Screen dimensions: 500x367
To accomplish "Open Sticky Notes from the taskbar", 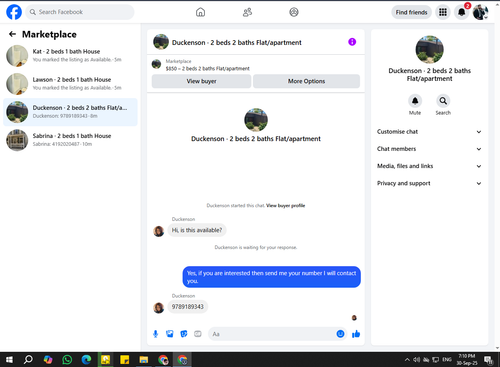I will [x=125, y=360].
